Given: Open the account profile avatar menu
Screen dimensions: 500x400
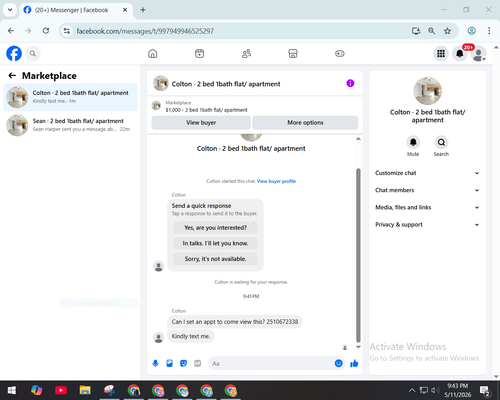Looking at the screenshot, I should coord(479,54).
